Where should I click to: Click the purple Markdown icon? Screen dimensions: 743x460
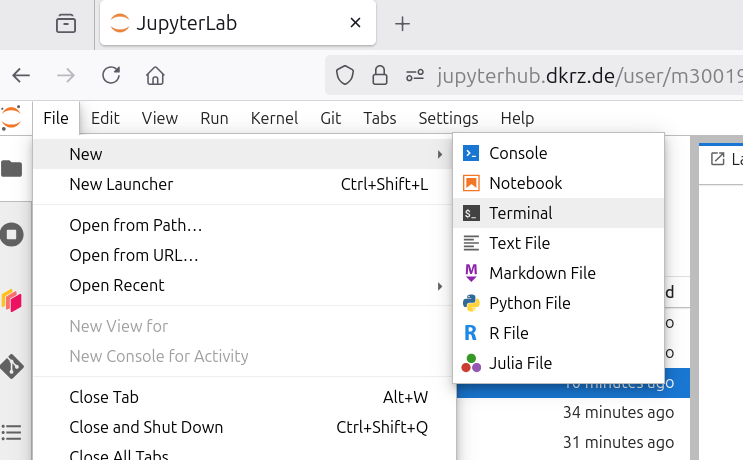click(x=471, y=273)
